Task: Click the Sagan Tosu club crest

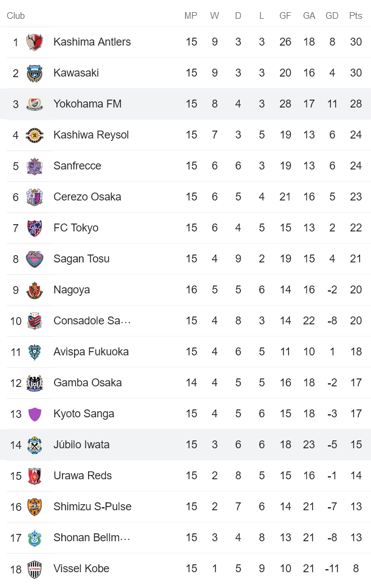Action: (x=33, y=259)
